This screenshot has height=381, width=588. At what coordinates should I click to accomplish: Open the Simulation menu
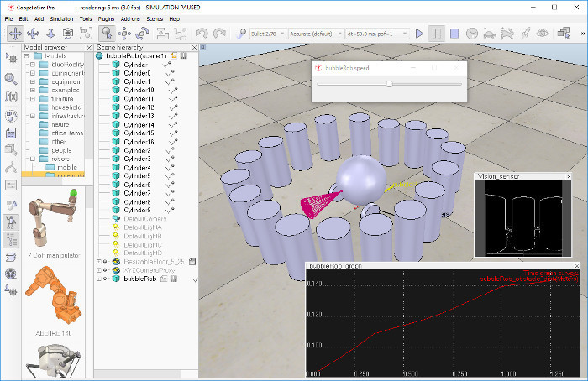point(61,18)
